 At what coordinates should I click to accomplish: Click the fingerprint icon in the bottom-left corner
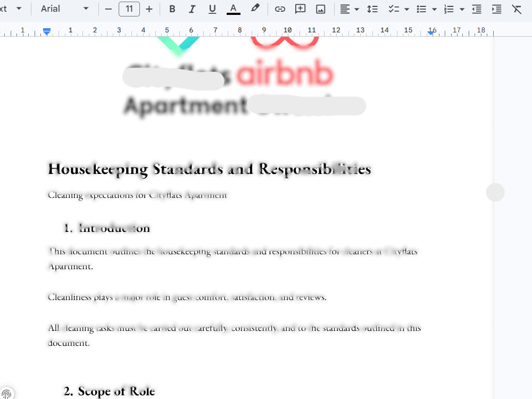click(x=6, y=394)
